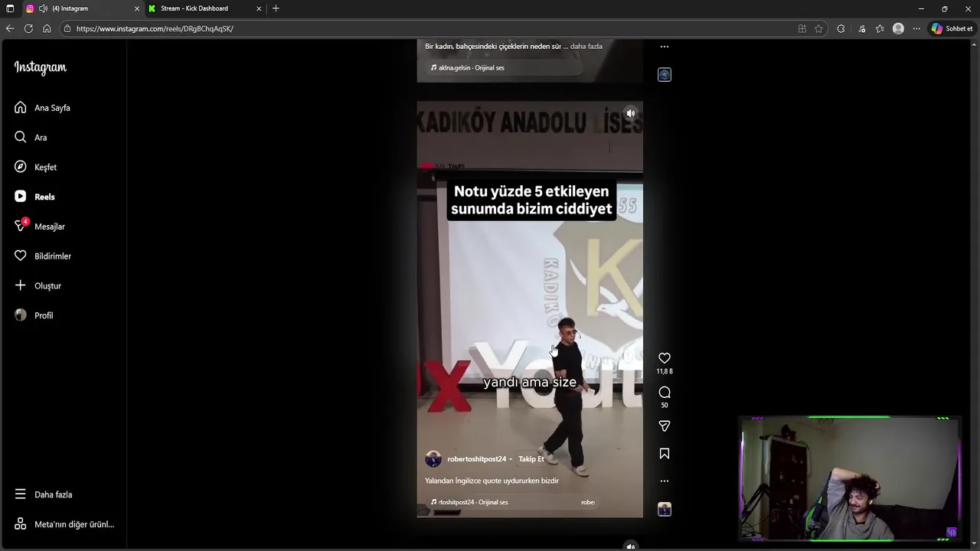
Task: Expand caption with daha fazla
Action: [586, 46]
